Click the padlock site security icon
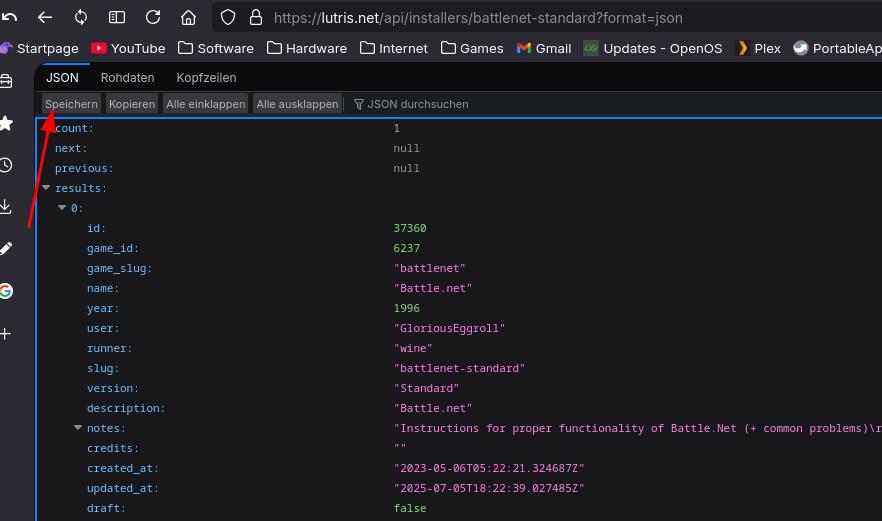 point(256,17)
